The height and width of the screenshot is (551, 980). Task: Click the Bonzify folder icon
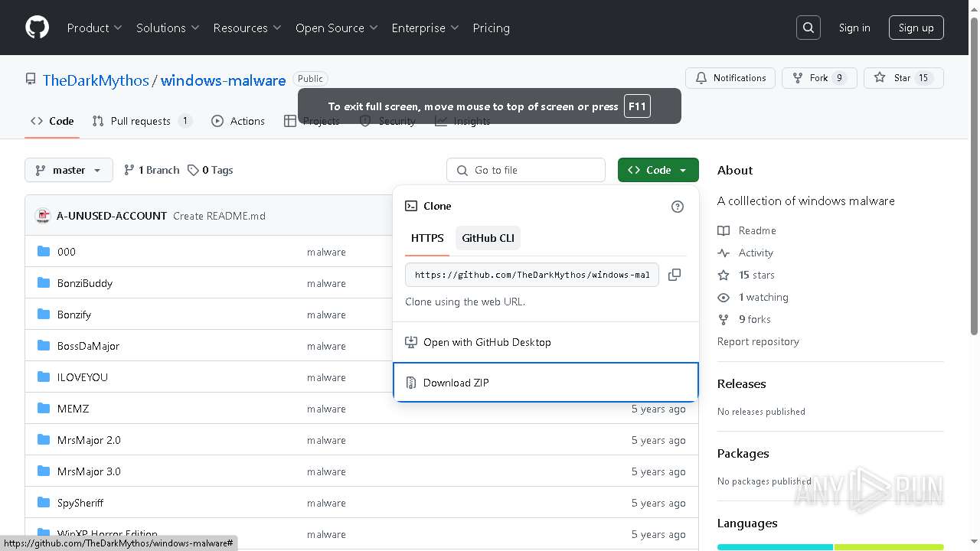(x=44, y=315)
